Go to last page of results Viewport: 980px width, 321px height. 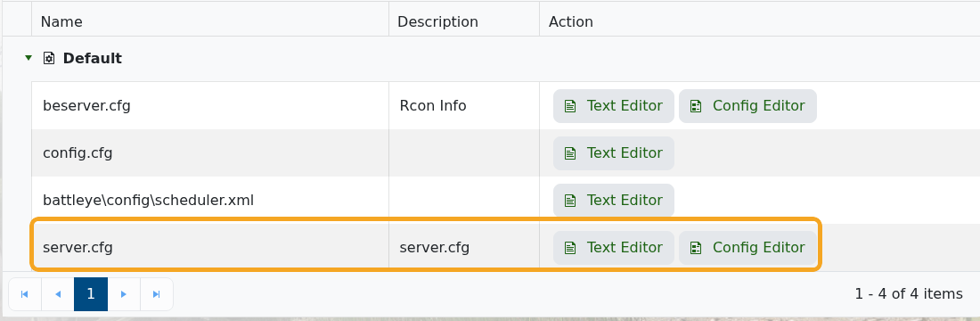pos(157,294)
